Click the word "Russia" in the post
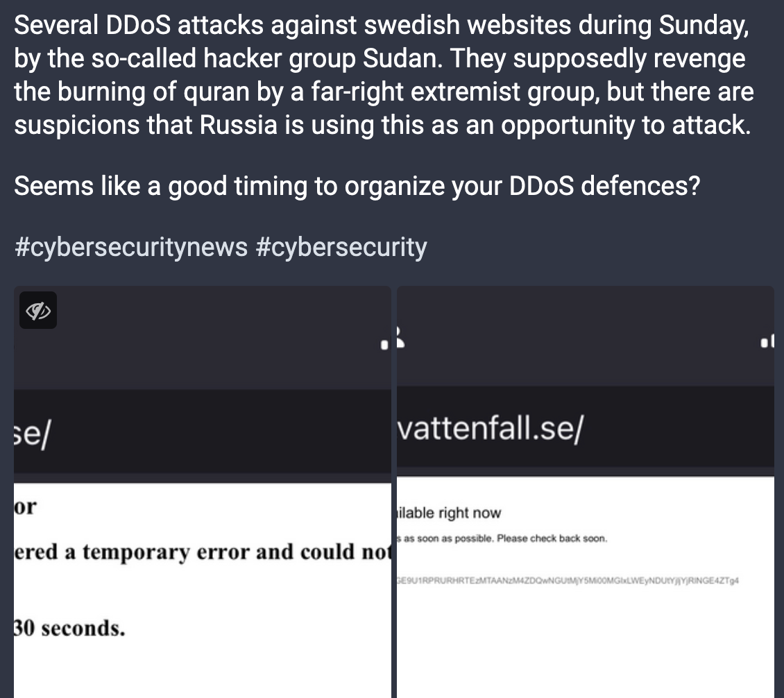This screenshot has width=784, height=698. pyautogui.click(x=239, y=125)
